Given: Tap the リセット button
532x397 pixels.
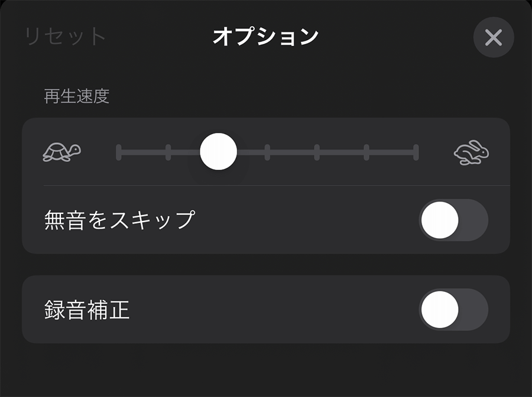Looking at the screenshot, I should [65, 37].
